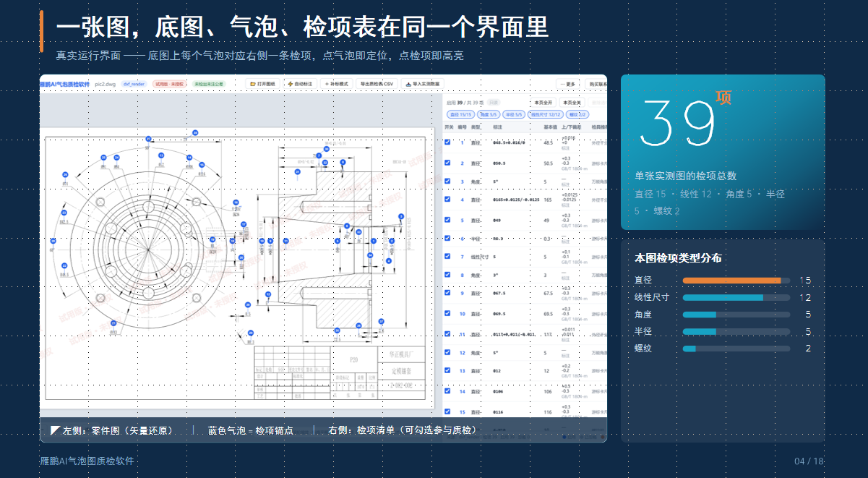Screen dimensions: 868x478
Task: Filter list by 半径 5/5 chip
Action: pos(513,114)
